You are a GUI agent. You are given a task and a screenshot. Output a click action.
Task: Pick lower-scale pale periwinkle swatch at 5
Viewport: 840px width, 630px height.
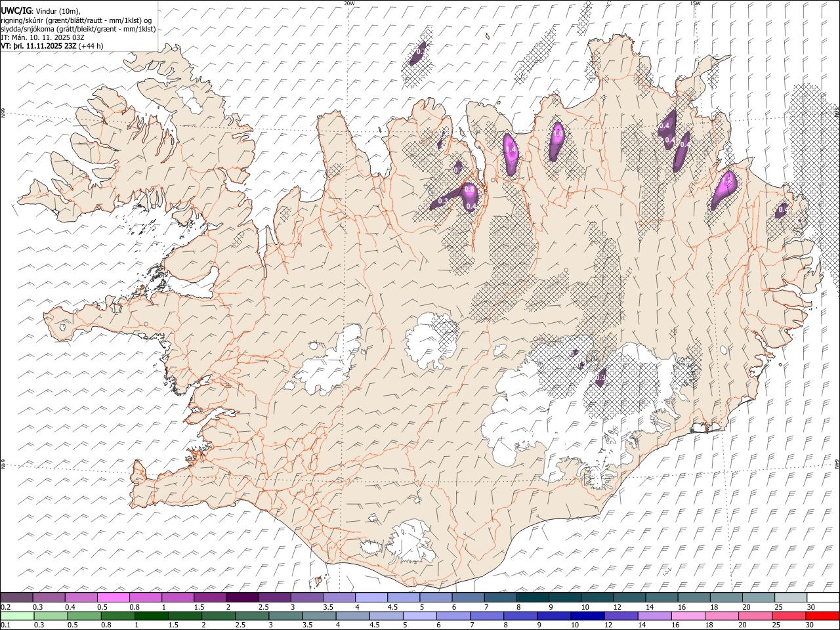[x=420, y=616]
